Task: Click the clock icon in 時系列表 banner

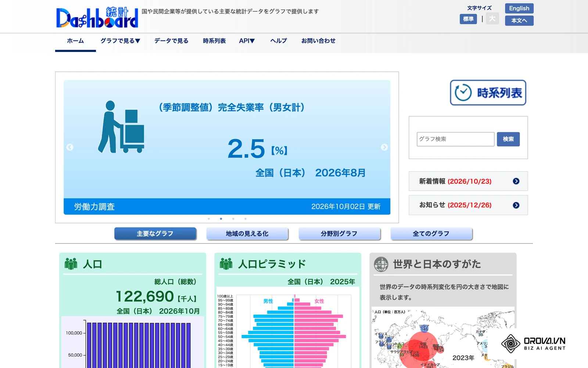Action: click(463, 93)
